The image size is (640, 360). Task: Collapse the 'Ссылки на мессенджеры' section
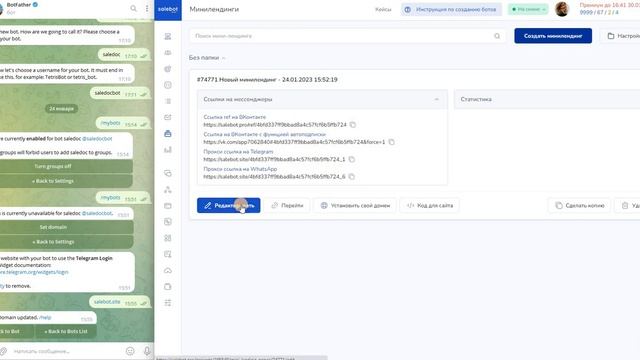pos(436,99)
